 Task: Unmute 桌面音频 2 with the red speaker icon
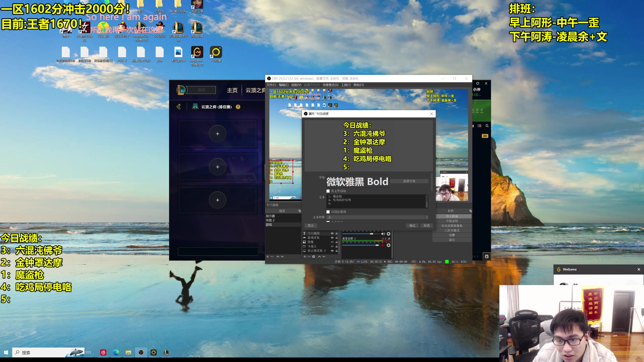coord(383,245)
